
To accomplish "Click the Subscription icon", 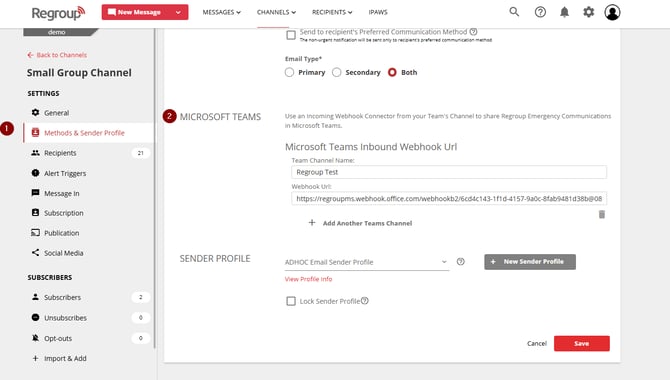I will [x=35, y=212].
